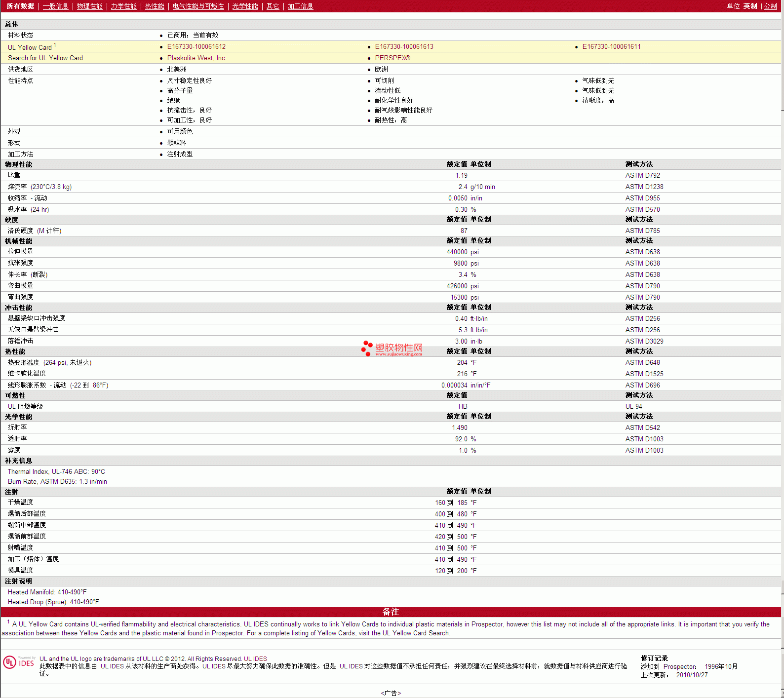Select the 热性能 tab
Screen dimensions: 784x698
tap(155, 6)
